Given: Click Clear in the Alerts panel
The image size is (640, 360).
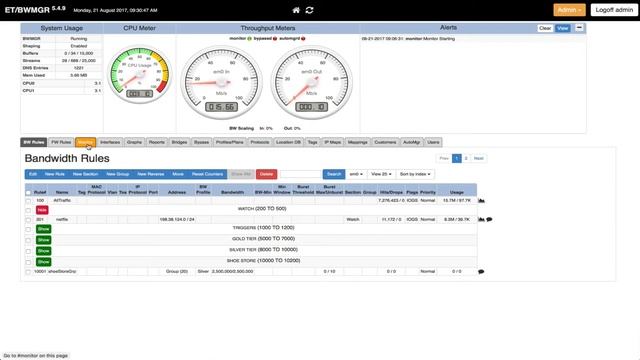Looking at the screenshot, I should click(545, 28).
